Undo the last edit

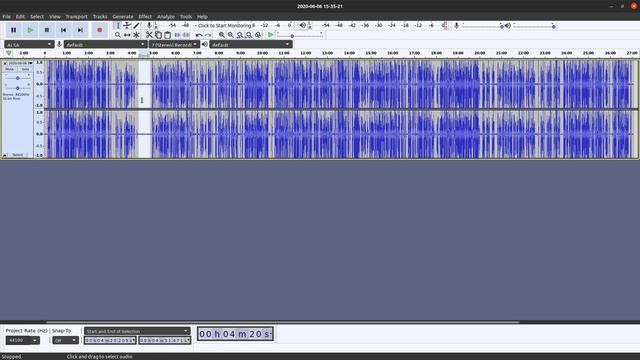pyautogui.click(x=199, y=35)
